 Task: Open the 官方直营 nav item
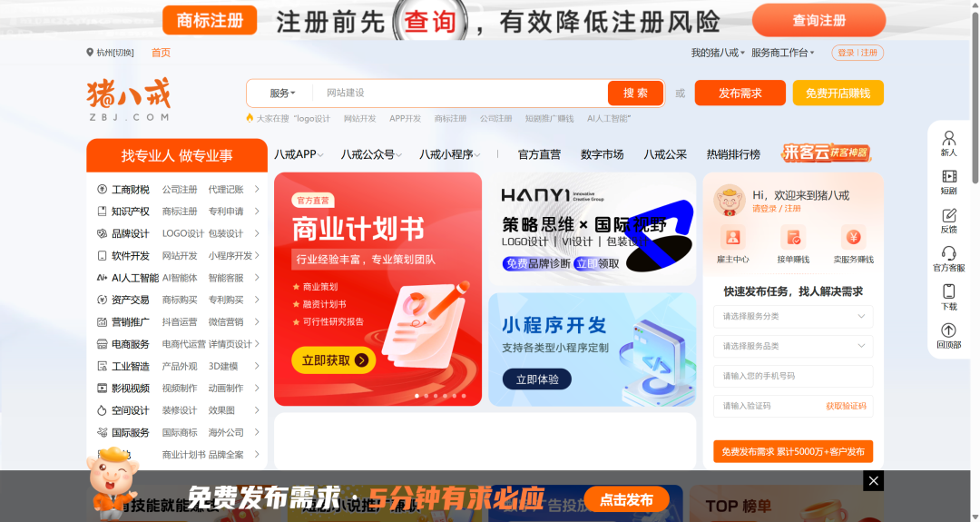[x=539, y=154]
